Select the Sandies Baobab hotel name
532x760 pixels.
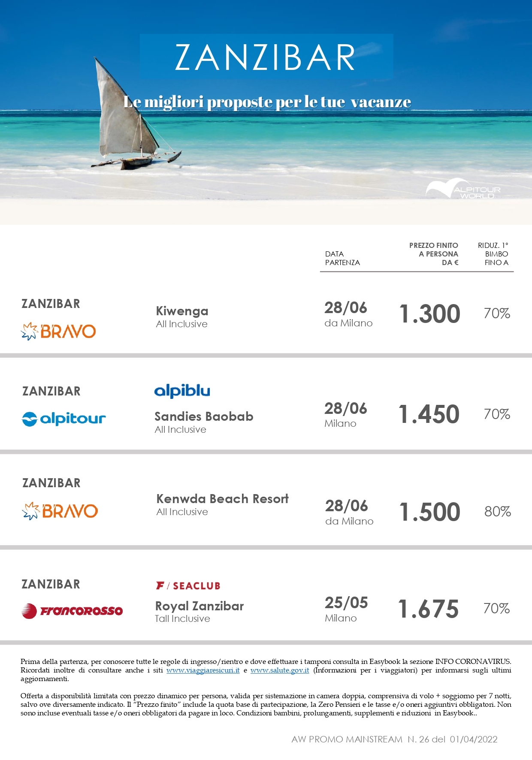coord(204,416)
